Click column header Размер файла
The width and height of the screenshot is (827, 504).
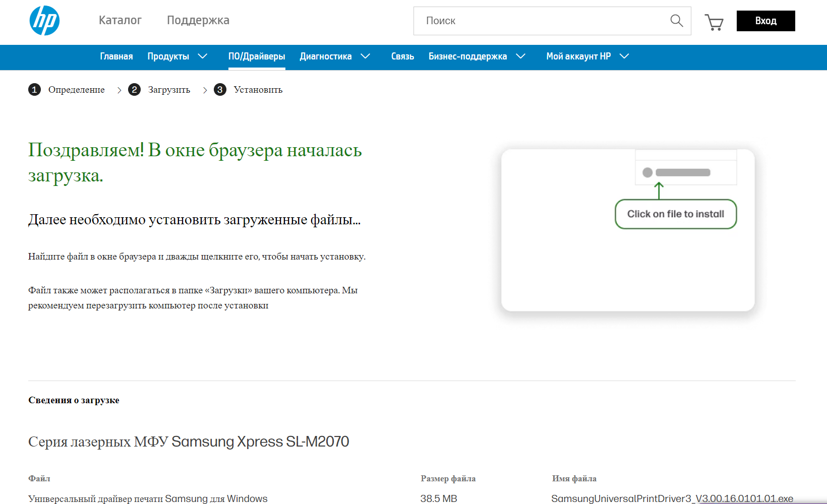click(448, 478)
